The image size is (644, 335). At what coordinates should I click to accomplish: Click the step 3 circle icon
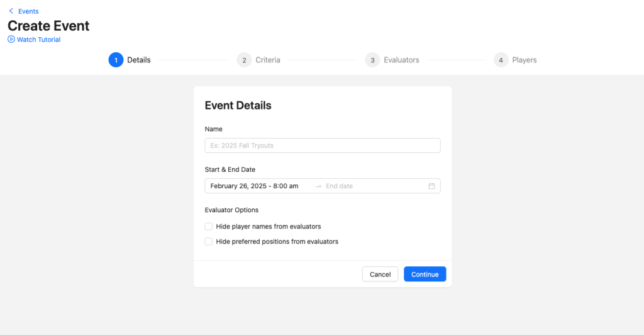(372, 60)
